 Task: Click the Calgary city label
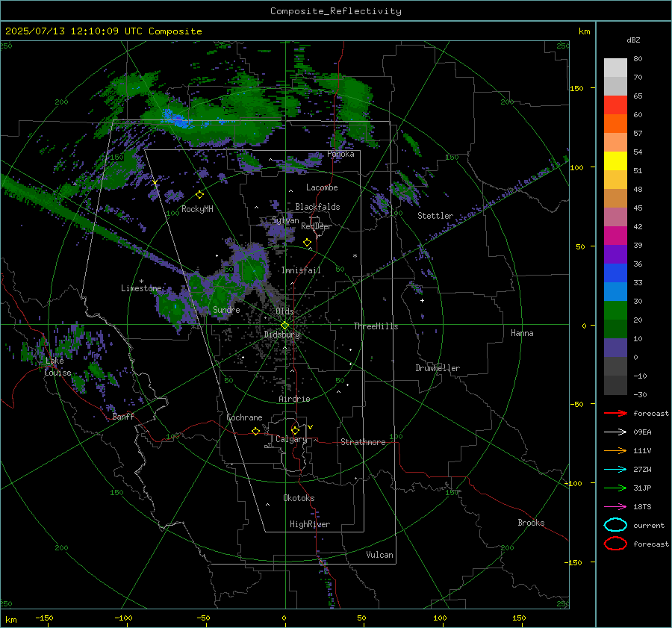291,439
